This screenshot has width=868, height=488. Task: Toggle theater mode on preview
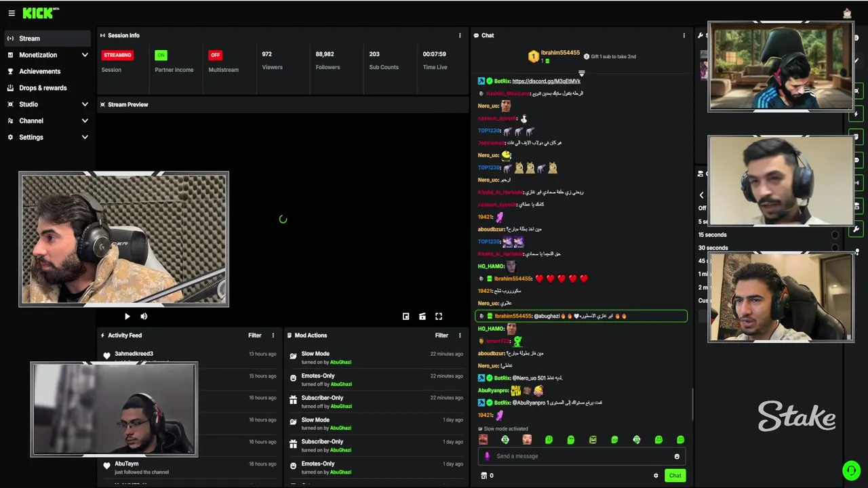tap(422, 317)
